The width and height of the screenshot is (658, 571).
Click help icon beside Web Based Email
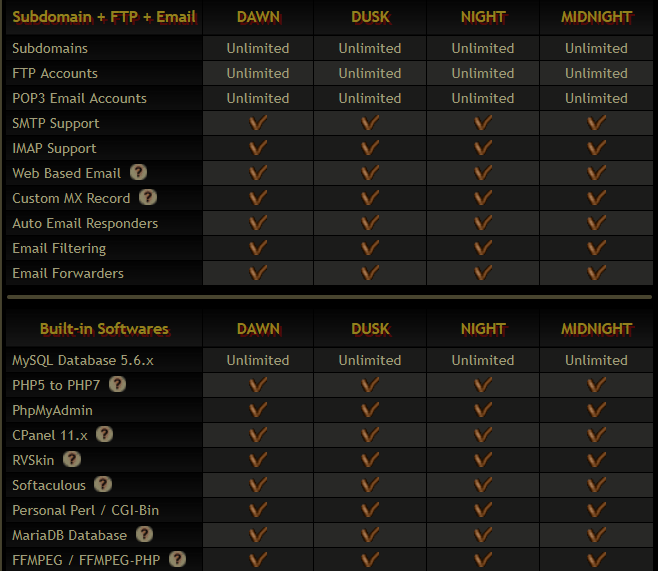138,172
